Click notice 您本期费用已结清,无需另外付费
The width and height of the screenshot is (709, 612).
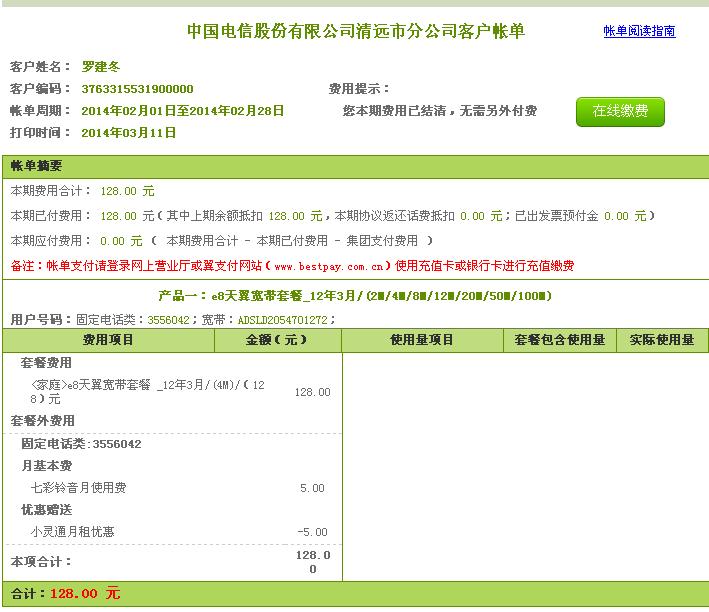[x=440, y=111]
